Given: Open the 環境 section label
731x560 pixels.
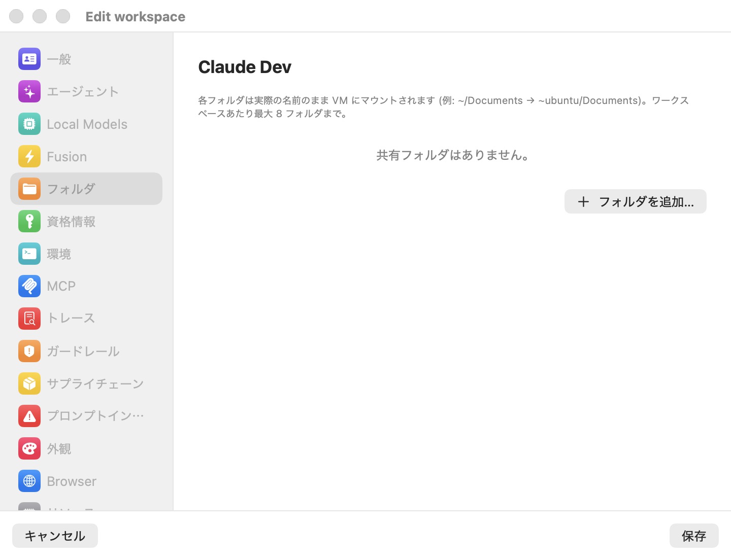Looking at the screenshot, I should pyautogui.click(x=59, y=254).
